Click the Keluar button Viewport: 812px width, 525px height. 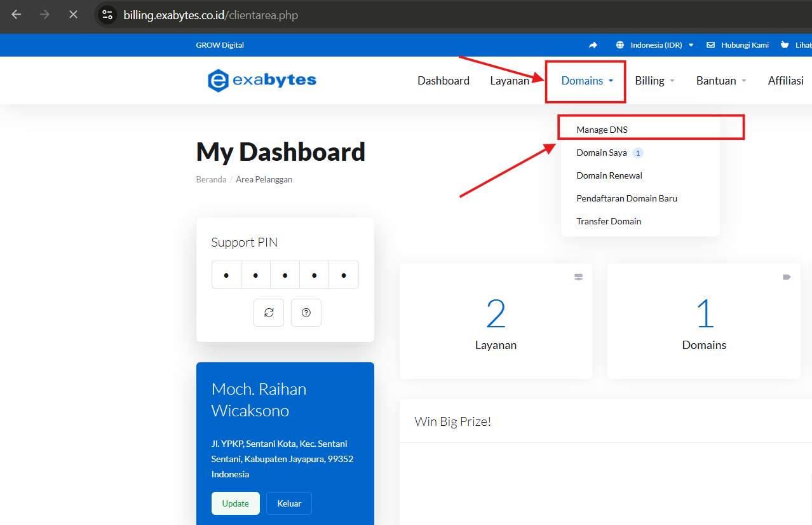[x=288, y=503]
